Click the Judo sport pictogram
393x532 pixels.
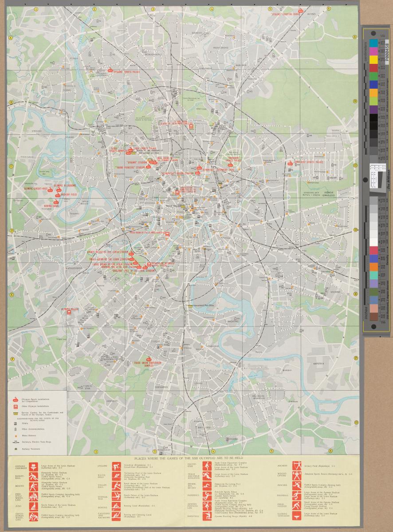pos(33,506)
